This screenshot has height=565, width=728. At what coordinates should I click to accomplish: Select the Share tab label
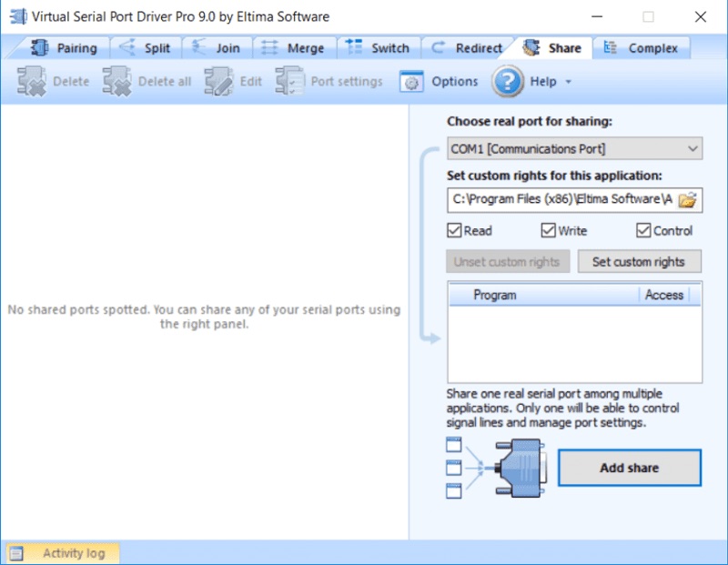[564, 48]
